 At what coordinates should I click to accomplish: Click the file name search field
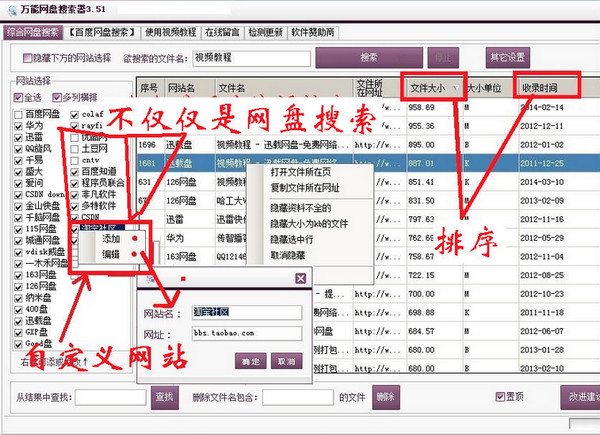point(251,58)
